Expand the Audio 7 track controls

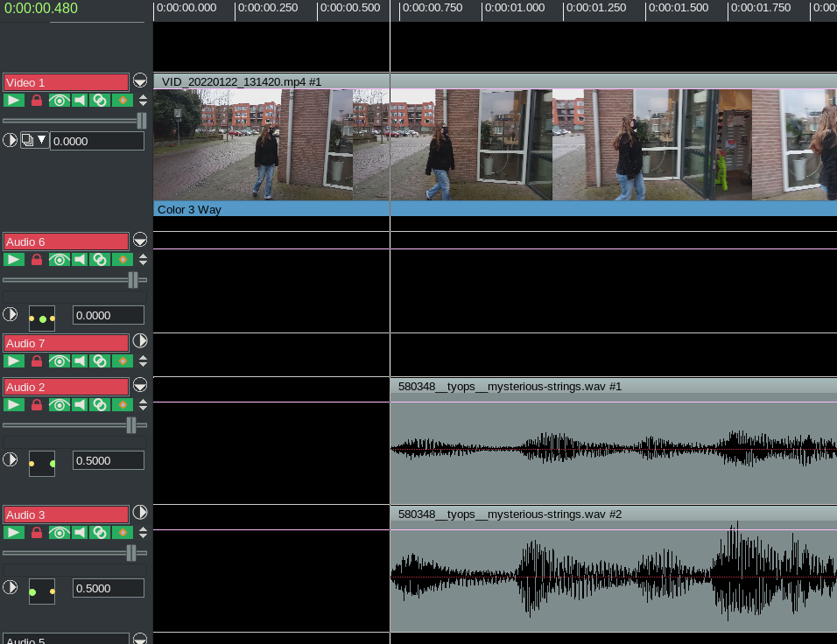pyautogui.click(x=140, y=341)
